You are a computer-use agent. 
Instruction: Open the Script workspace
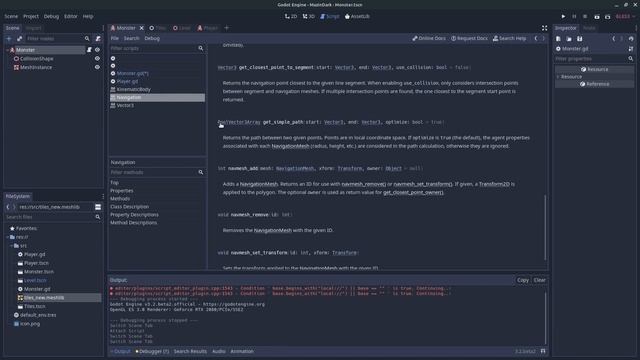(x=330, y=16)
